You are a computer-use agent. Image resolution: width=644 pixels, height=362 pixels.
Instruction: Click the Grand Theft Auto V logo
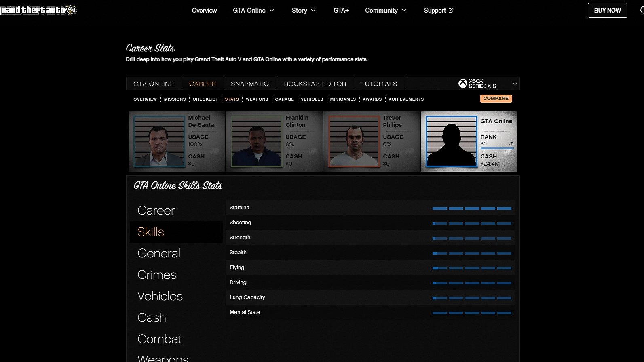click(x=38, y=10)
